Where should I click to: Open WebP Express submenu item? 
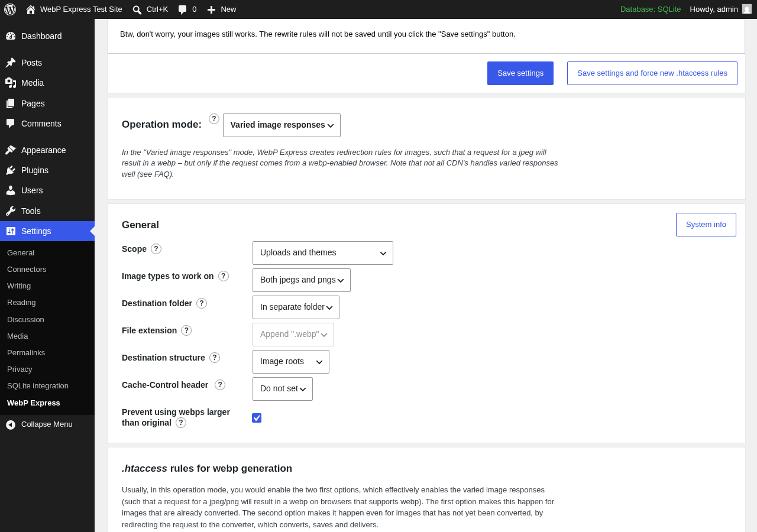click(x=34, y=403)
